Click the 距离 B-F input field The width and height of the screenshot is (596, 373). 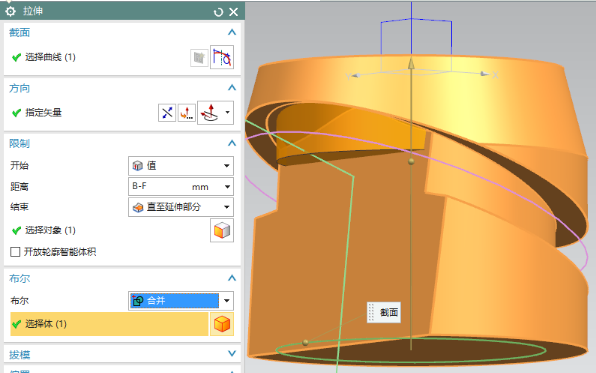(x=175, y=186)
